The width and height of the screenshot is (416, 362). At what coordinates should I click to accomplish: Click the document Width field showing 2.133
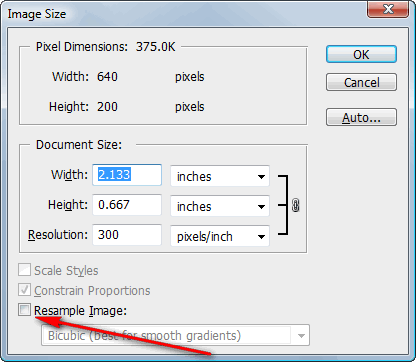(x=127, y=175)
